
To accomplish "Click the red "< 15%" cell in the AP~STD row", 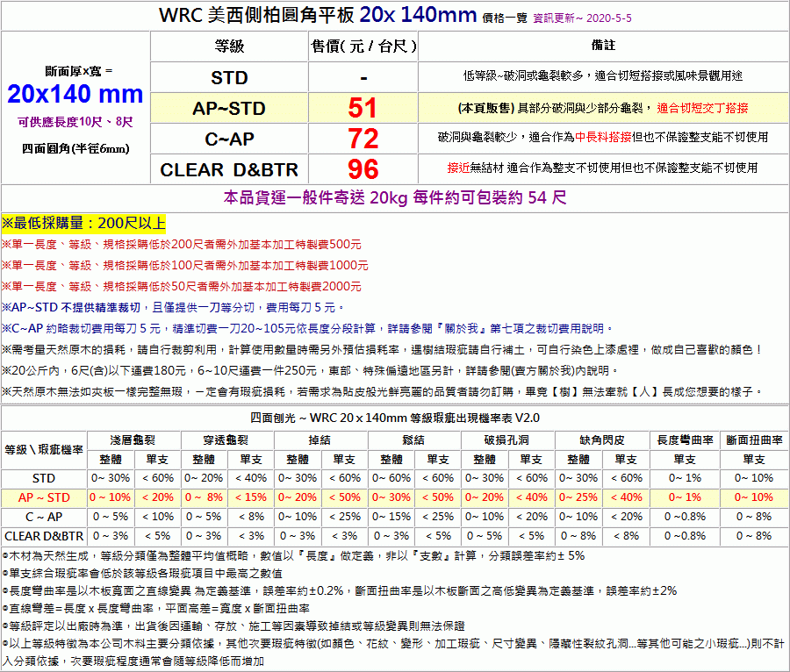I will pos(251,497).
